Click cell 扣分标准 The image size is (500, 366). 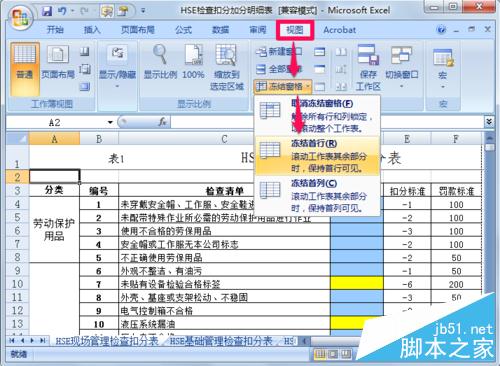407,191
